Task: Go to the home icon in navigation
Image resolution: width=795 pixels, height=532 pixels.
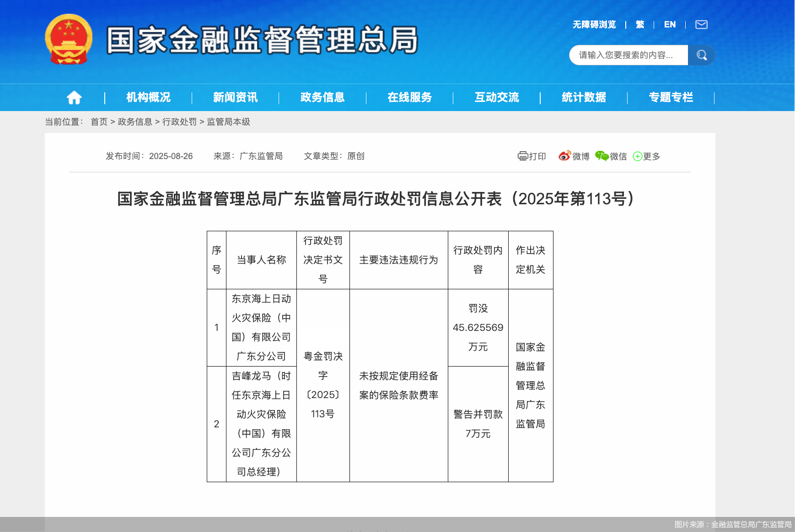Action: tap(74, 97)
